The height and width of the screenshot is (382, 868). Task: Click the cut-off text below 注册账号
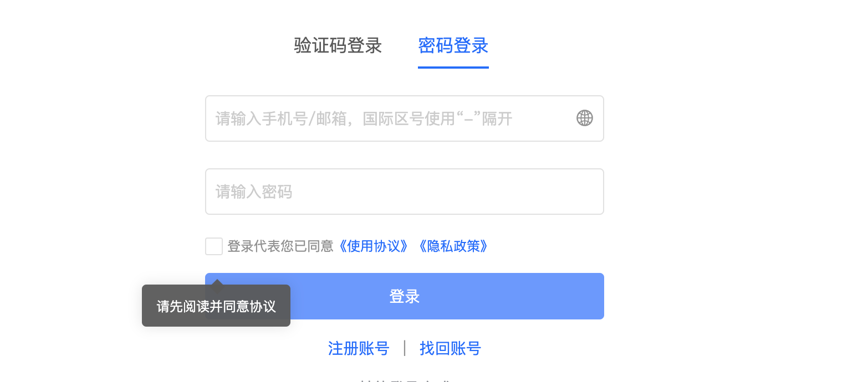pyautogui.click(x=405, y=380)
